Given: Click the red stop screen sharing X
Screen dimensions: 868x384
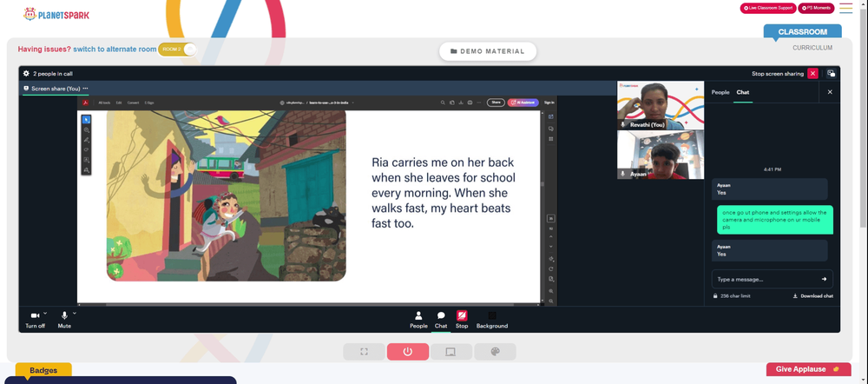Looking at the screenshot, I should [x=812, y=73].
